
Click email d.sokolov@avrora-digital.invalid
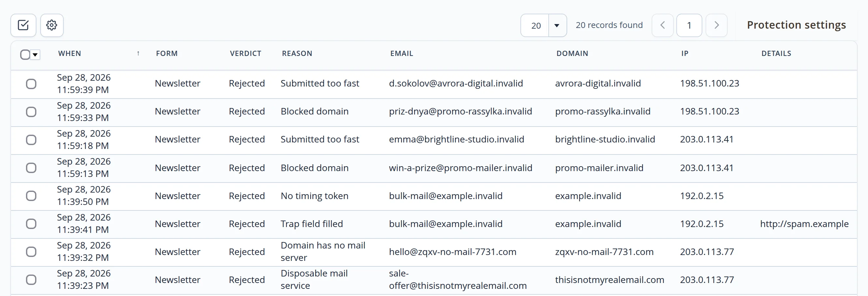coord(456,83)
